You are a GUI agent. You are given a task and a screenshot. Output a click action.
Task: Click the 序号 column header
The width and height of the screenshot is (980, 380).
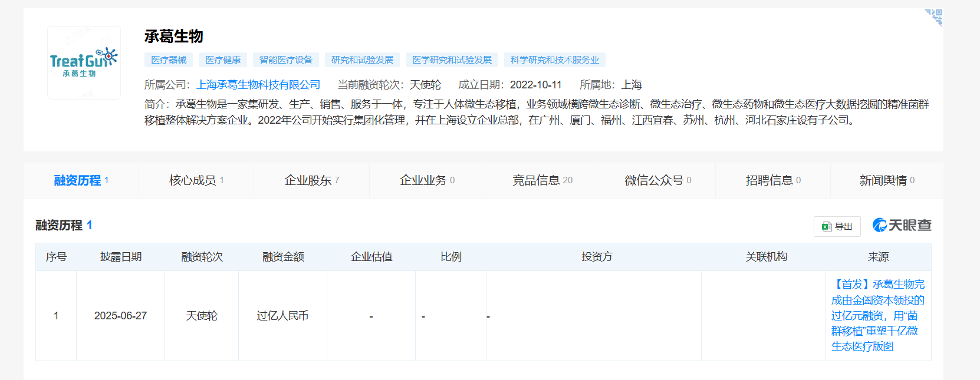coord(56,257)
